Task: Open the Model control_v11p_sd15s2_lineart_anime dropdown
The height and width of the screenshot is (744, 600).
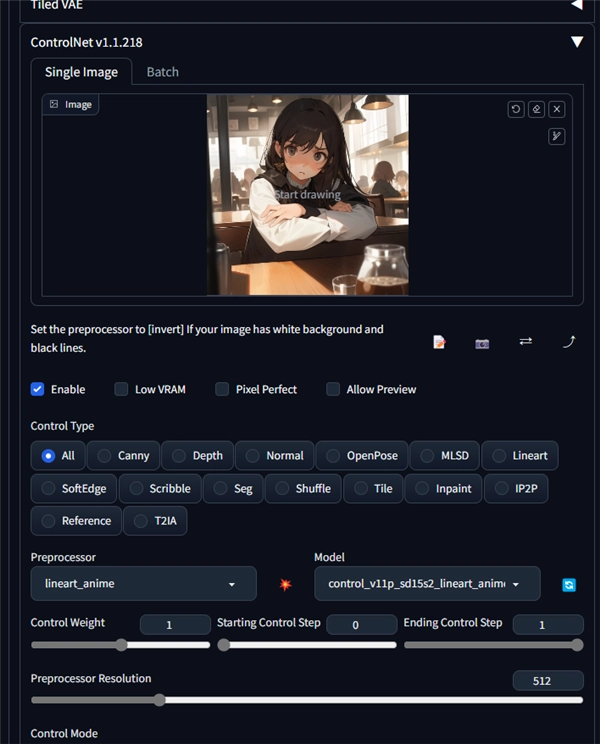Action: tap(427, 584)
